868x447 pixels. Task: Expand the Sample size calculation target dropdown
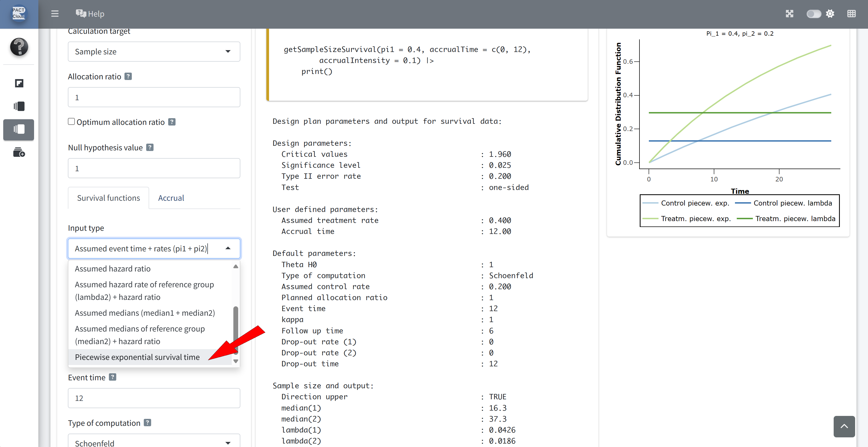point(154,51)
